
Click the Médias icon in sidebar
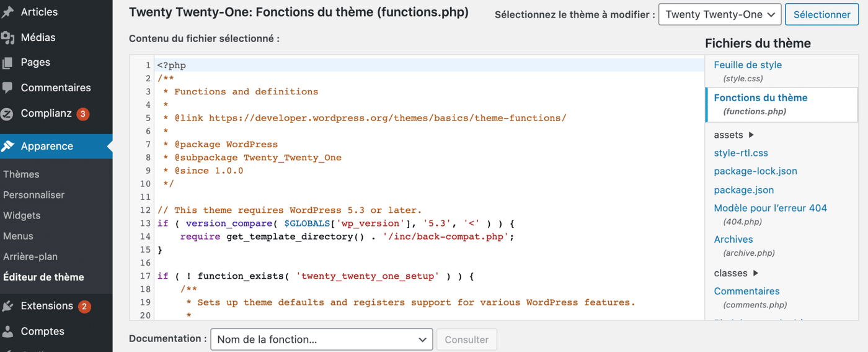[7, 38]
